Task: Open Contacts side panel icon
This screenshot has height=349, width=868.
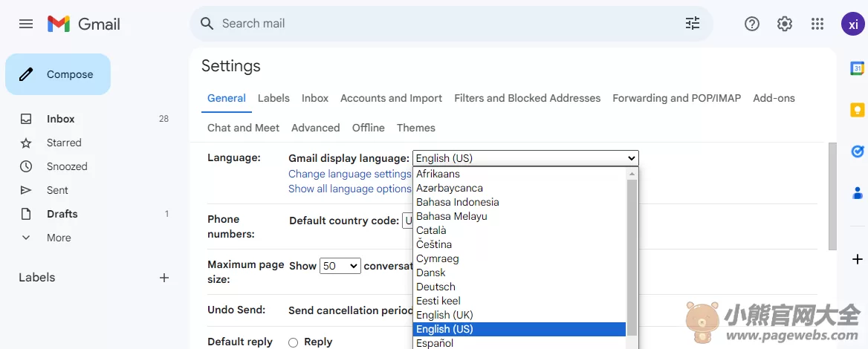Action: tap(857, 192)
